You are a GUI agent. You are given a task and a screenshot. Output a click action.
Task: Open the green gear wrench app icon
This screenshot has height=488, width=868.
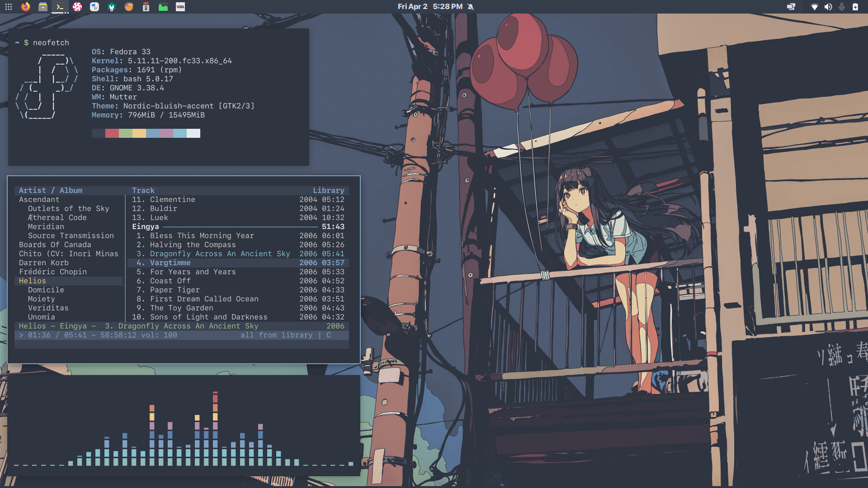(x=112, y=7)
